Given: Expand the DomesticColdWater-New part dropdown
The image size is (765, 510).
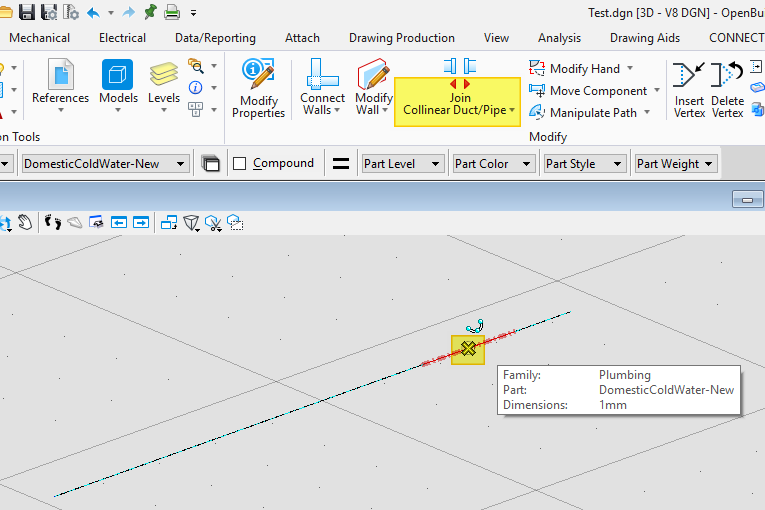Looking at the screenshot, I should [105, 163].
